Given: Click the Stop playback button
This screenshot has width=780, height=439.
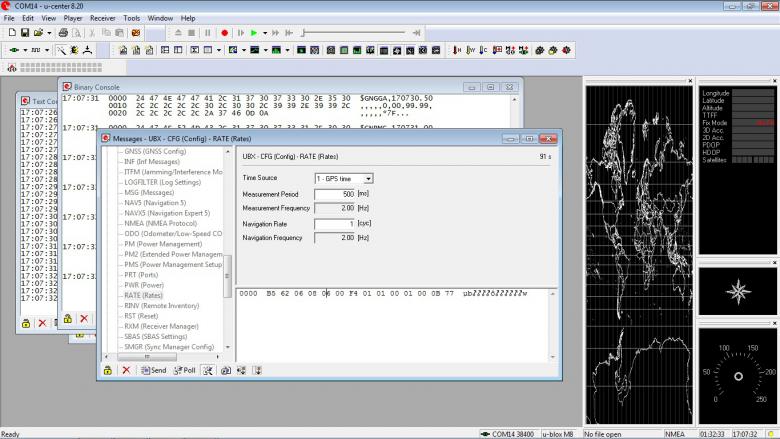Looking at the screenshot, I should pos(192,33).
